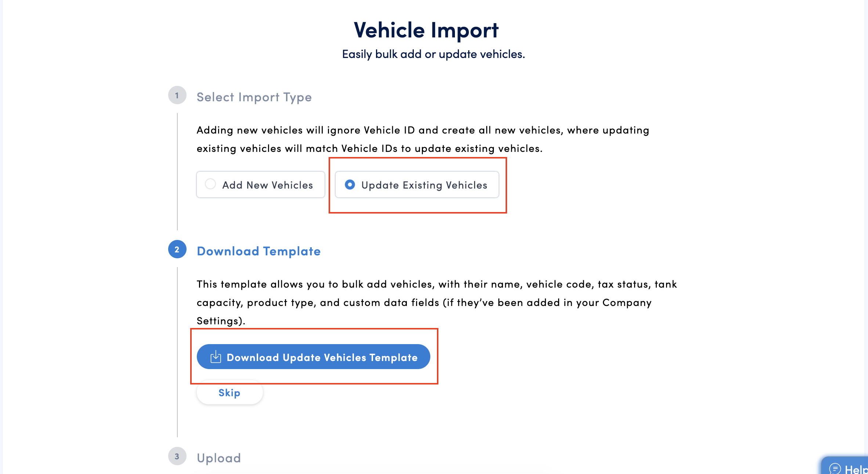Click the 'Easily bulk add or update vehicles' subtitle

434,54
